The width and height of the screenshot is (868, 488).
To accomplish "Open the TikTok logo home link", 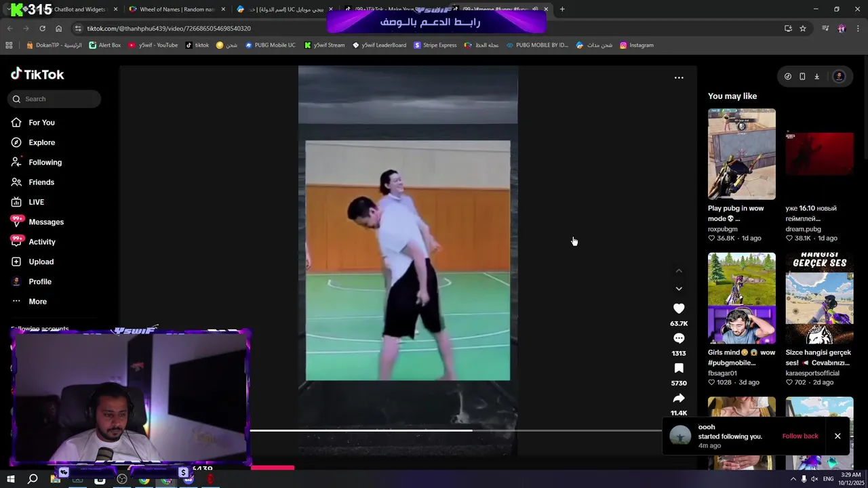I will coord(37,74).
